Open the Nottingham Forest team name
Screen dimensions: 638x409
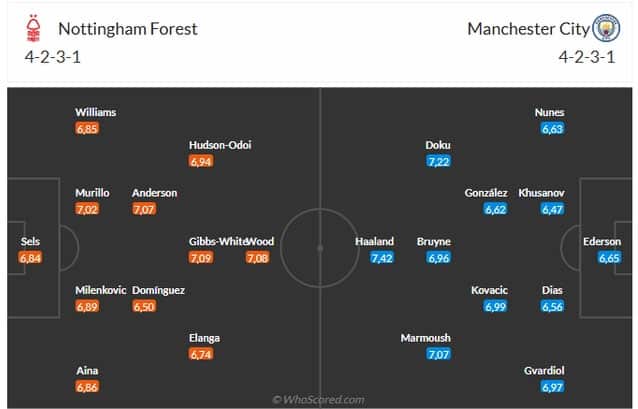(128, 29)
